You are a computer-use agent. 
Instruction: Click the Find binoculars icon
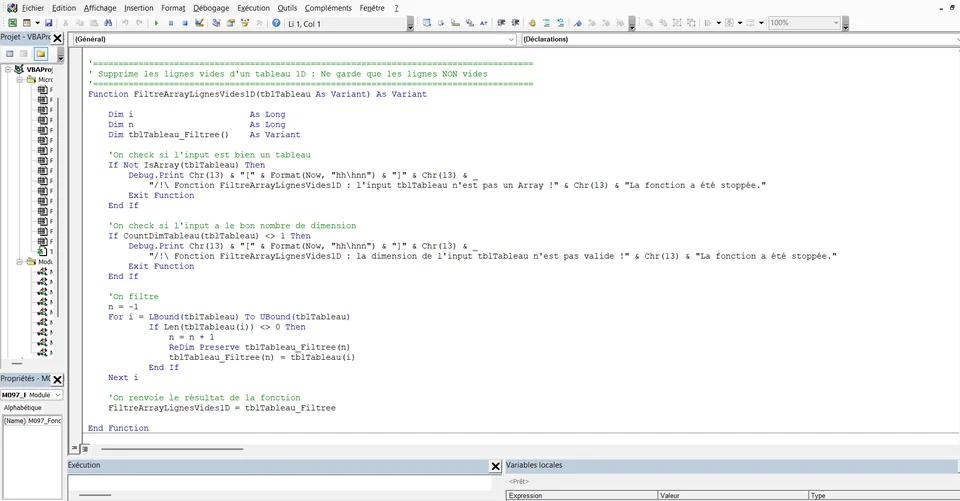click(x=108, y=23)
